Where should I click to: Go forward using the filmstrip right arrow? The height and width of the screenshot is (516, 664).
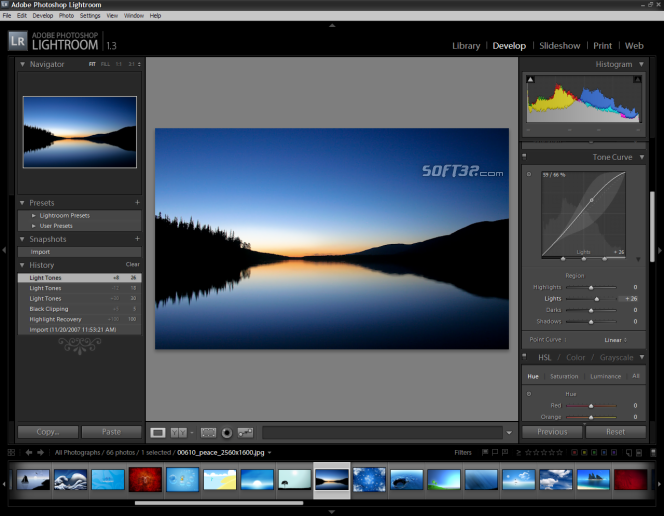point(40,453)
